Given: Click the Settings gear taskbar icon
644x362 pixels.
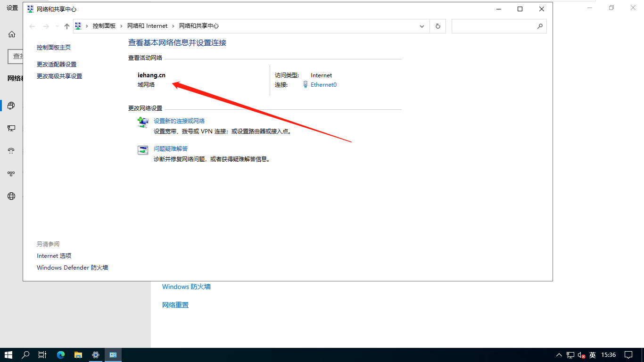Looking at the screenshot, I should click(x=96, y=355).
